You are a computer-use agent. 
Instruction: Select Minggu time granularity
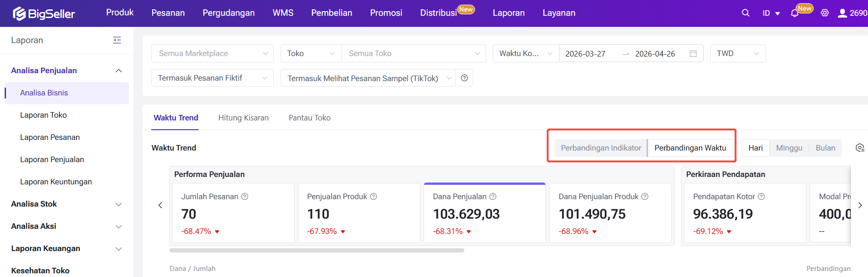(789, 148)
